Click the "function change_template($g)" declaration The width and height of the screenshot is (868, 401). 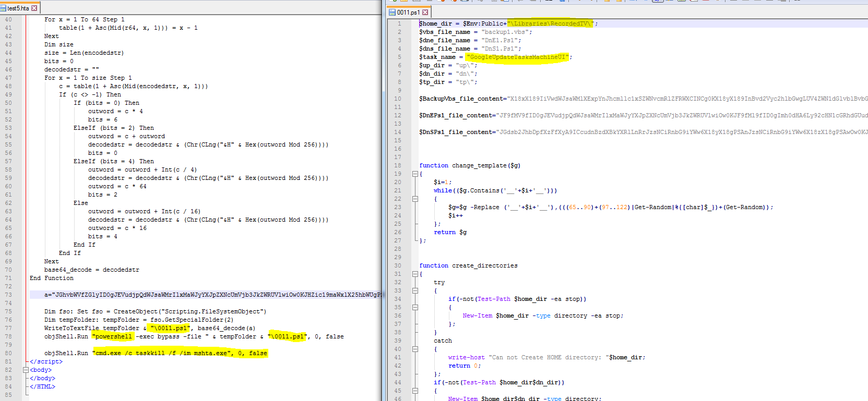click(x=470, y=165)
